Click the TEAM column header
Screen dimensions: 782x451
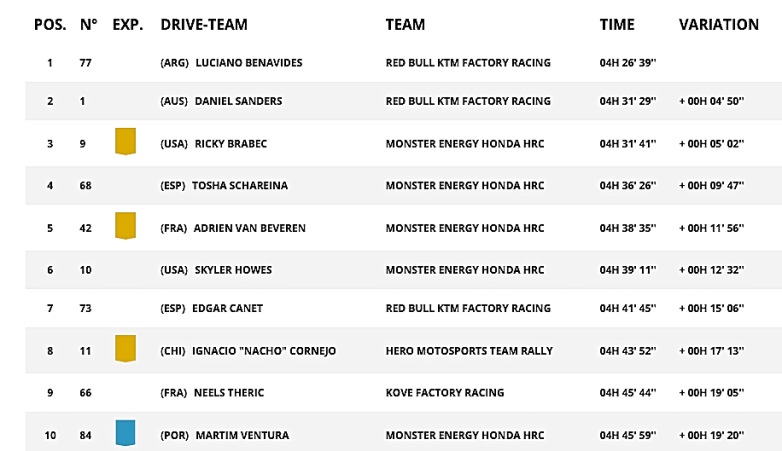click(x=405, y=25)
